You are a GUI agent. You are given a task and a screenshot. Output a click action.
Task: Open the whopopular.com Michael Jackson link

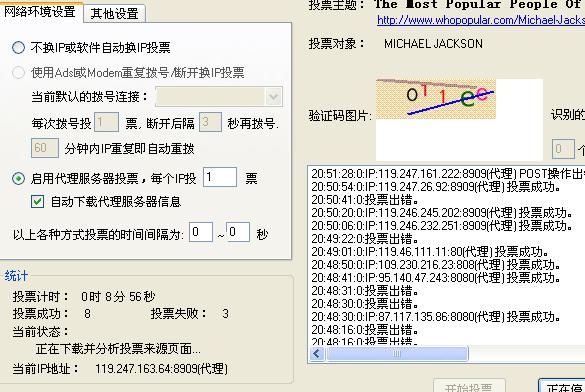click(481, 20)
